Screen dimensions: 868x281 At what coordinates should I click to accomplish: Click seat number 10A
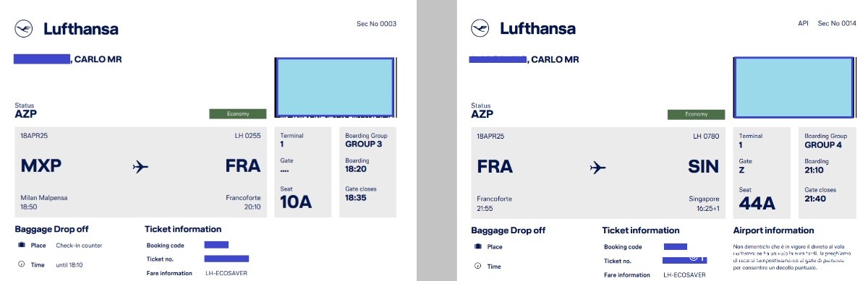tap(295, 202)
